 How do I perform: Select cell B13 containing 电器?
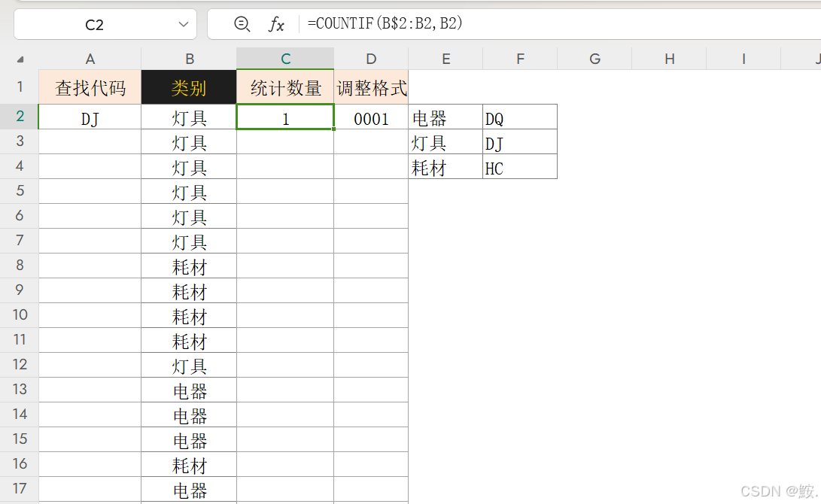[x=189, y=390]
